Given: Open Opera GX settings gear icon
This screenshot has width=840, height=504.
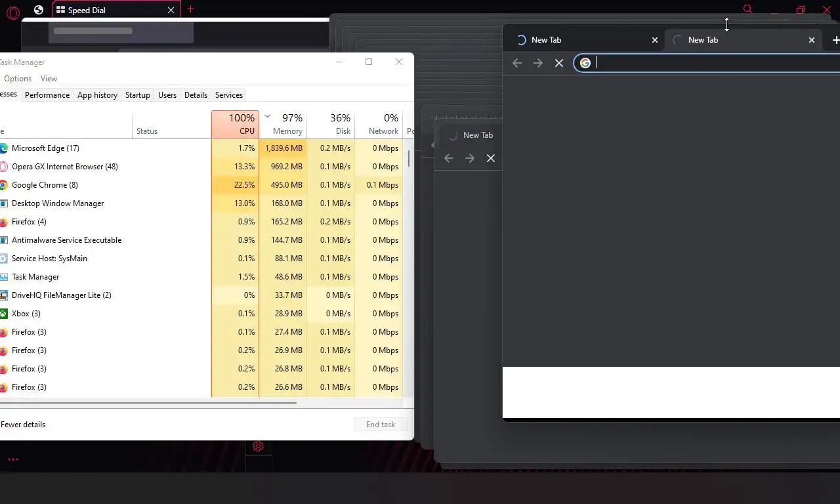Looking at the screenshot, I should (x=258, y=446).
